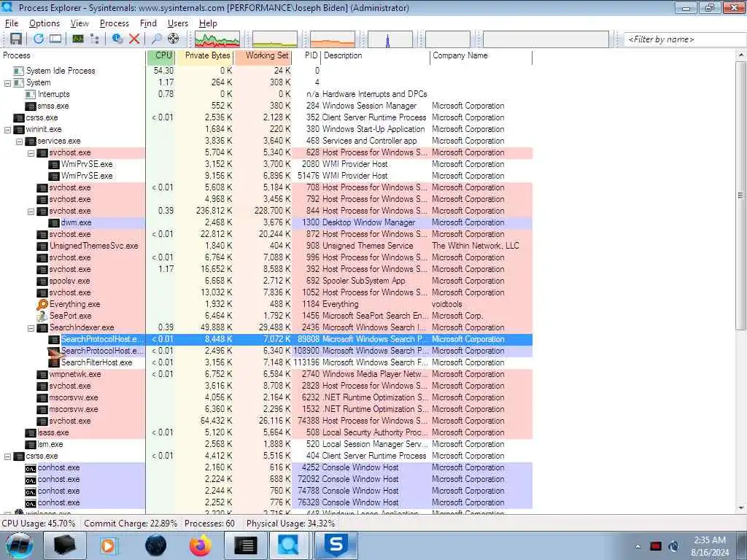
Task: Select the lsm.exe process row
Action: [x=266, y=444]
